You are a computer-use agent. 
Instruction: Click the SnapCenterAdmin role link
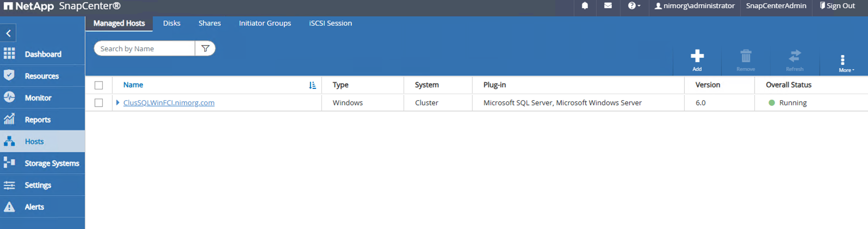pos(776,6)
